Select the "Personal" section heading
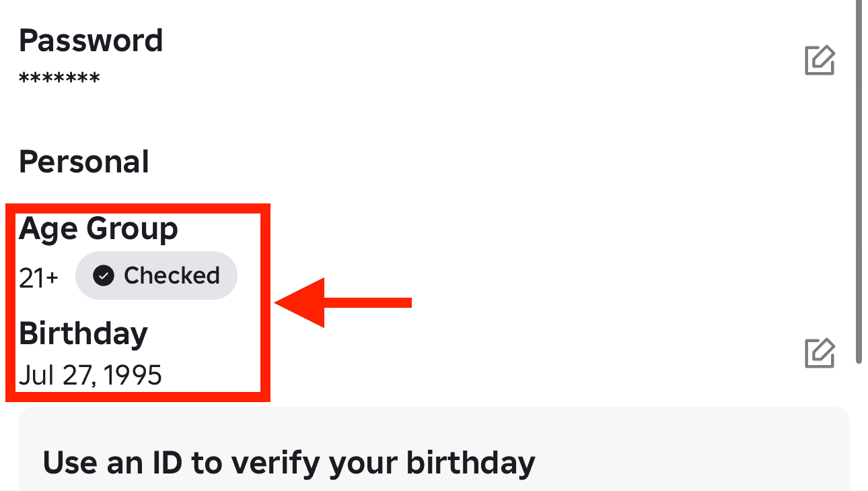 click(x=84, y=162)
